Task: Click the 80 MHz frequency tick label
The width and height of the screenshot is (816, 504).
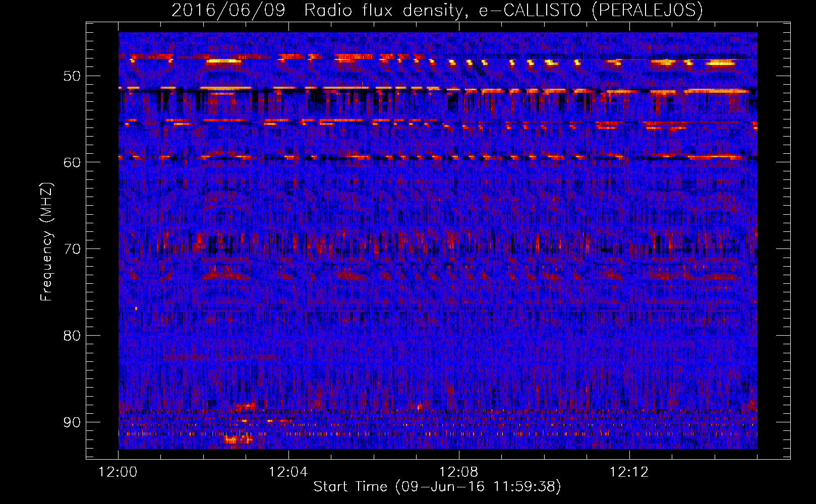Action: coord(72,336)
